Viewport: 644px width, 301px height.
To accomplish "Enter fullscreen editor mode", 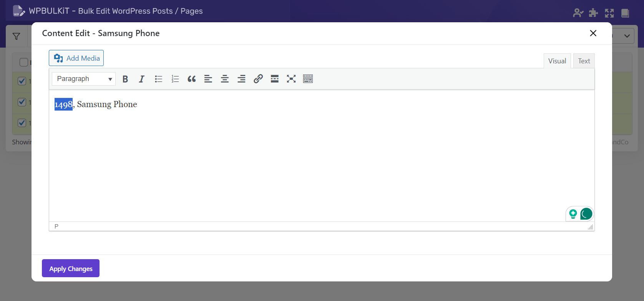I will [x=291, y=79].
